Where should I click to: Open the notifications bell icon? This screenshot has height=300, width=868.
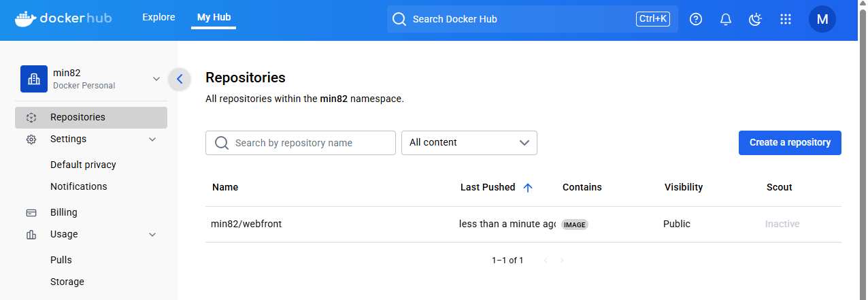[x=726, y=19]
